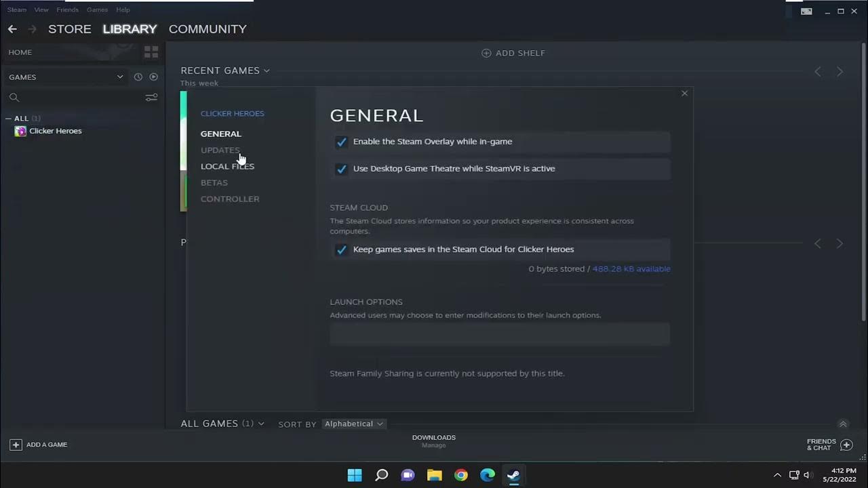The width and height of the screenshot is (868, 488).
Task: Click the library search field
Action: 81,98
